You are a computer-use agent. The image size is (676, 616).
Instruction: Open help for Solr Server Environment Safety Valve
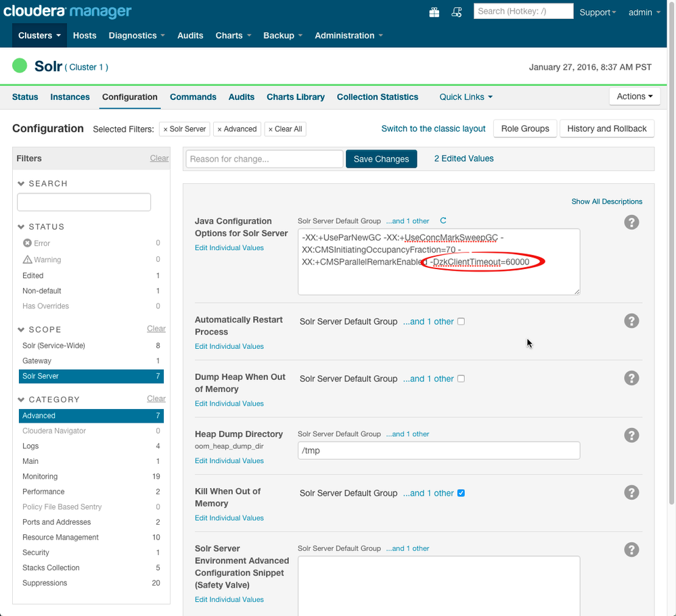pyautogui.click(x=631, y=550)
